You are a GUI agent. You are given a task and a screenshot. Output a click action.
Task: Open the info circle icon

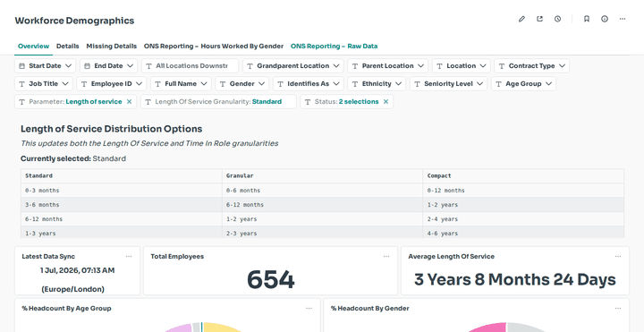(605, 19)
